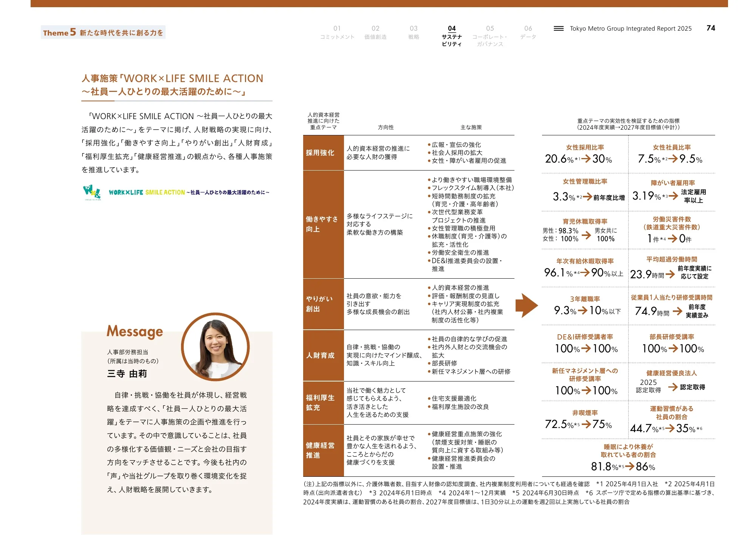Viewport: 756px width, 535px height.
Task: Click the Message heading
Action: pyautogui.click(x=135, y=332)
